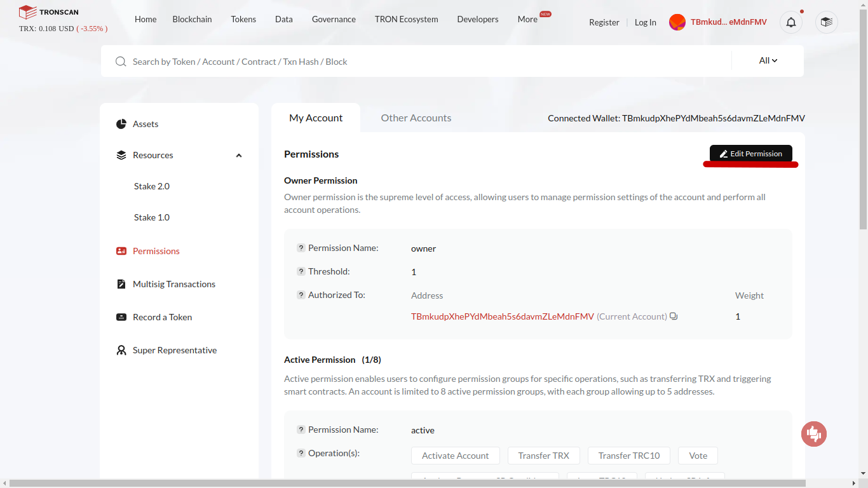Image resolution: width=868 pixels, height=488 pixels.
Task: Open Multisig Transactions in the sidebar
Action: coord(174,284)
